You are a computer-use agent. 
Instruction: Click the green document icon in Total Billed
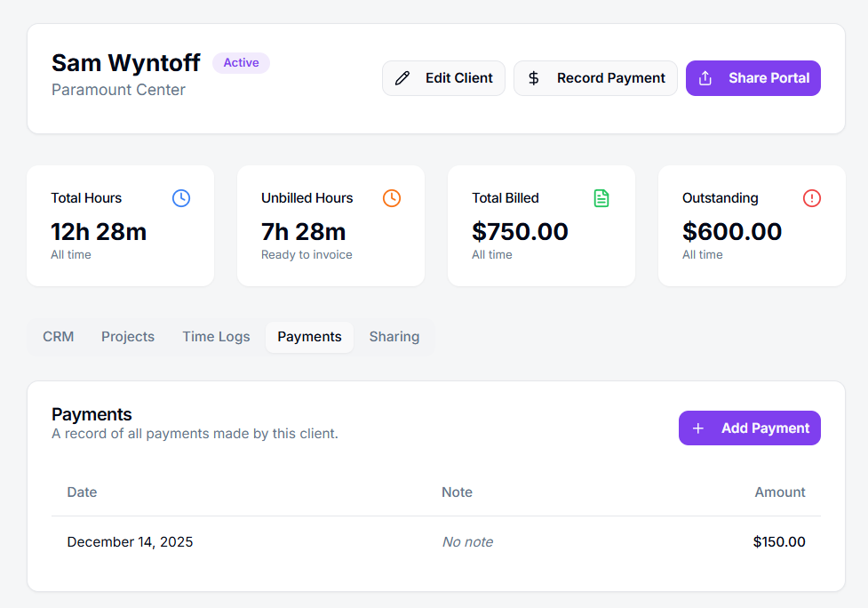click(601, 198)
